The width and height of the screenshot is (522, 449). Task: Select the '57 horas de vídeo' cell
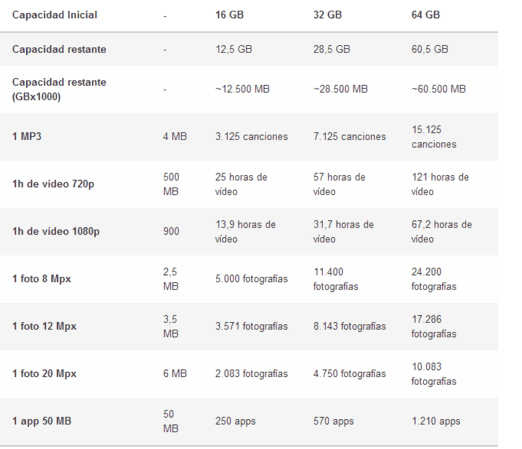click(339, 184)
